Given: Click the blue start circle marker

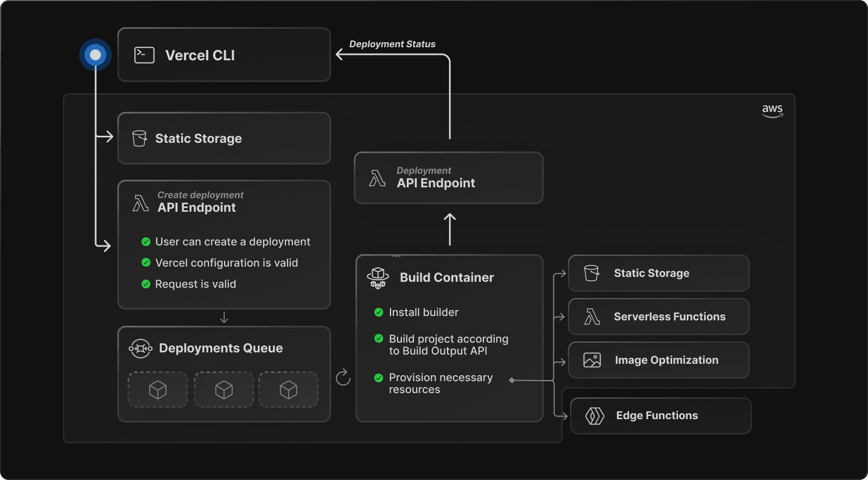Looking at the screenshot, I should [95, 55].
